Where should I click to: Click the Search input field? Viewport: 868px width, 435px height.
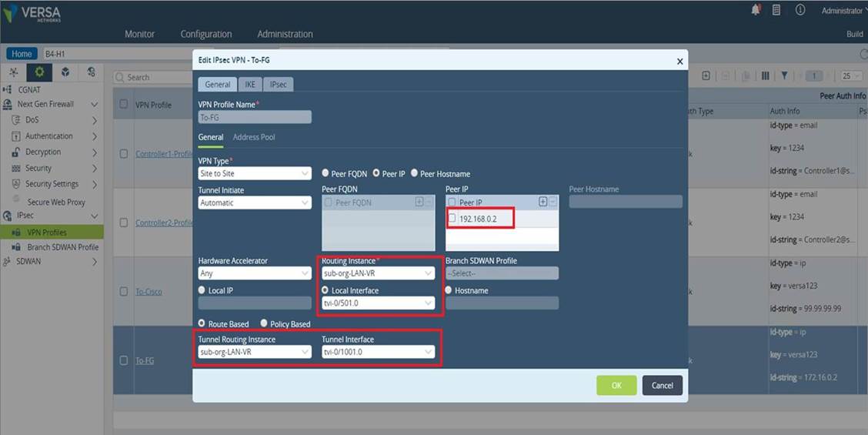153,77
